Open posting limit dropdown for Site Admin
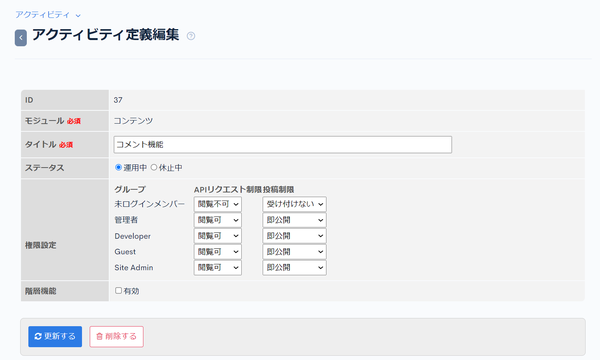Screen dimensions: 600x360 pyautogui.click(x=294, y=268)
